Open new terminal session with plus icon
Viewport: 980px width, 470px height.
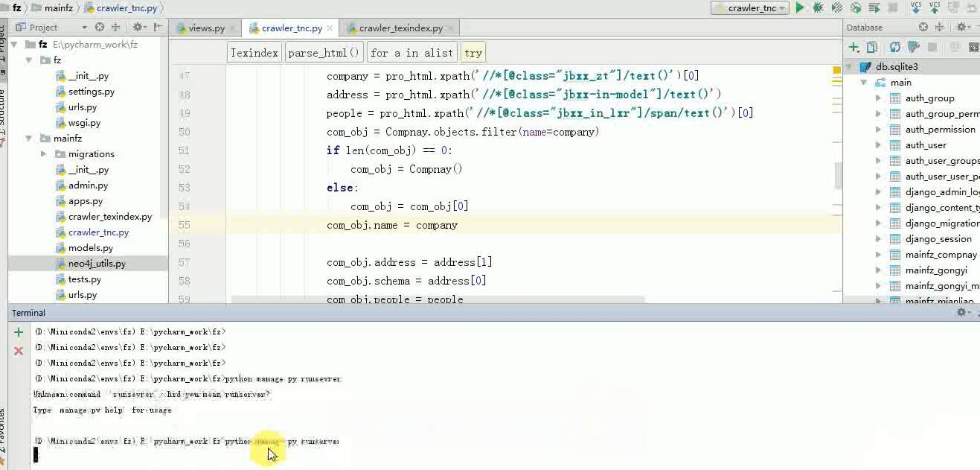point(19,332)
